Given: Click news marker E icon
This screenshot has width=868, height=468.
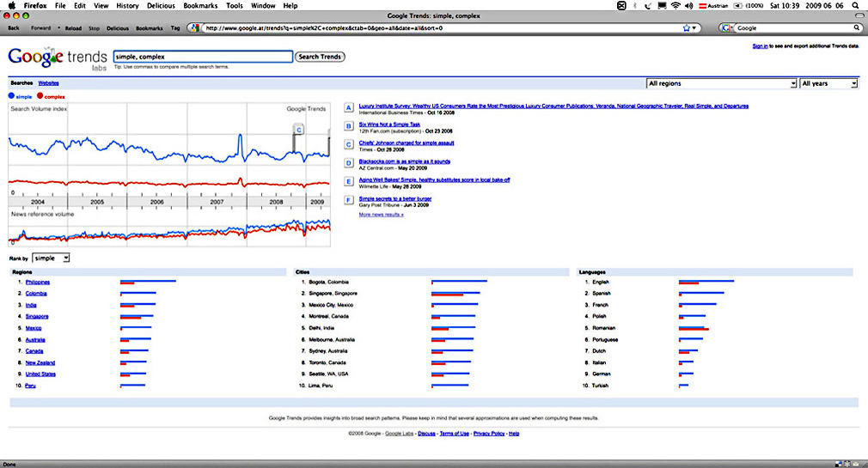Looking at the screenshot, I should (349, 181).
